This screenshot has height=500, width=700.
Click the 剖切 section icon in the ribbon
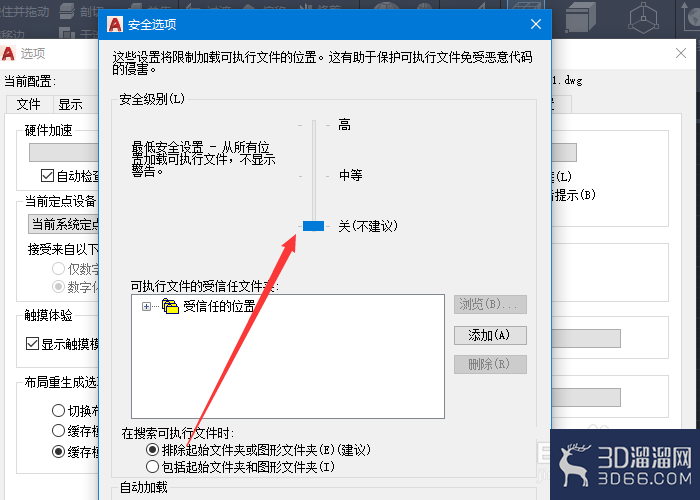click(67, 11)
